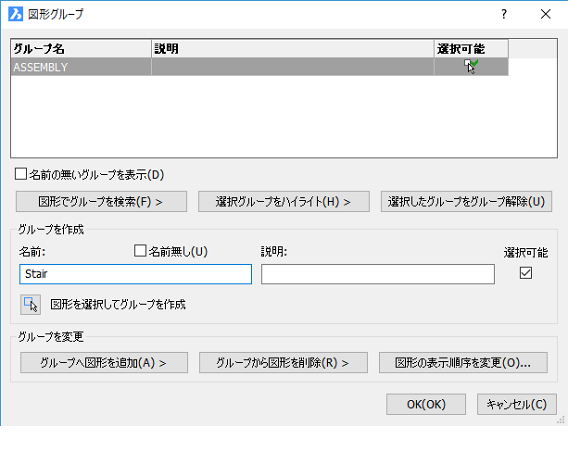This screenshot has height=465, width=568.
Task: Toggle selectable icon in ASSEMBLY row
Action: [x=471, y=66]
